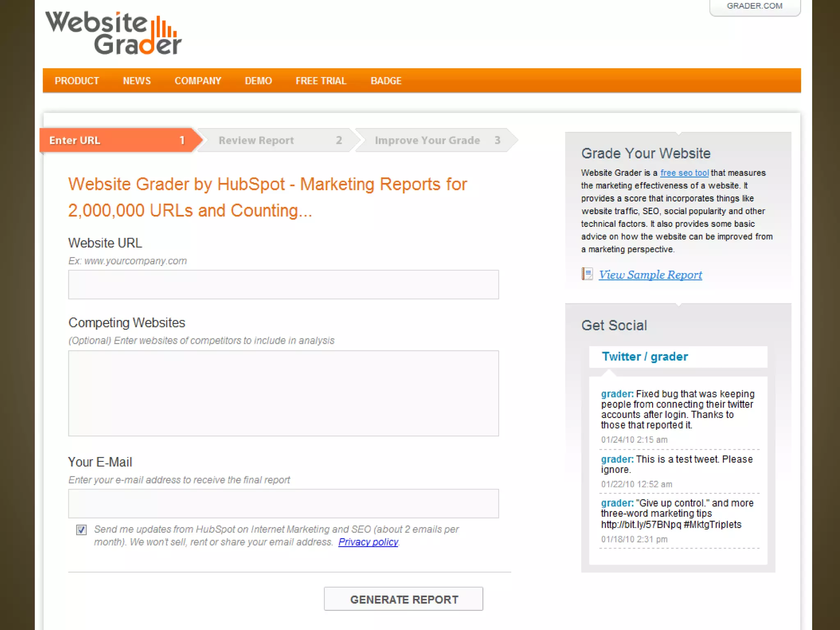840x630 pixels.
Task: Focus the Website URL input field
Action: pos(283,284)
